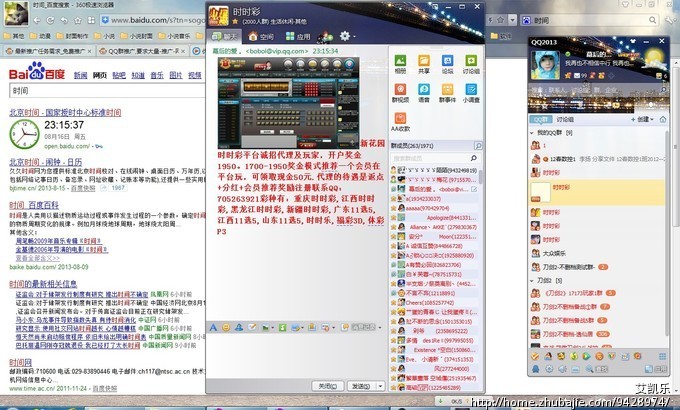The width and height of the screenshot is (680, 410).
Task: Open the 讨论组 discussion group icon
Action: 471,64
